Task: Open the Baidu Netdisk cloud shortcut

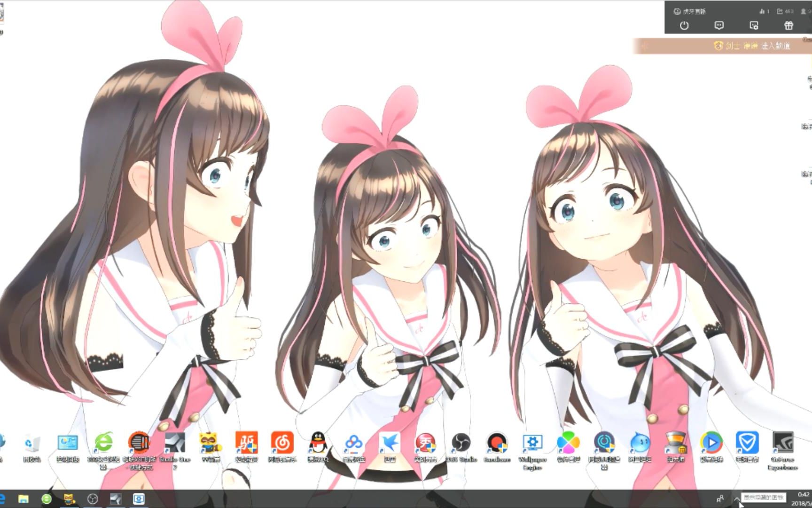Action: (x=353, y=448)
